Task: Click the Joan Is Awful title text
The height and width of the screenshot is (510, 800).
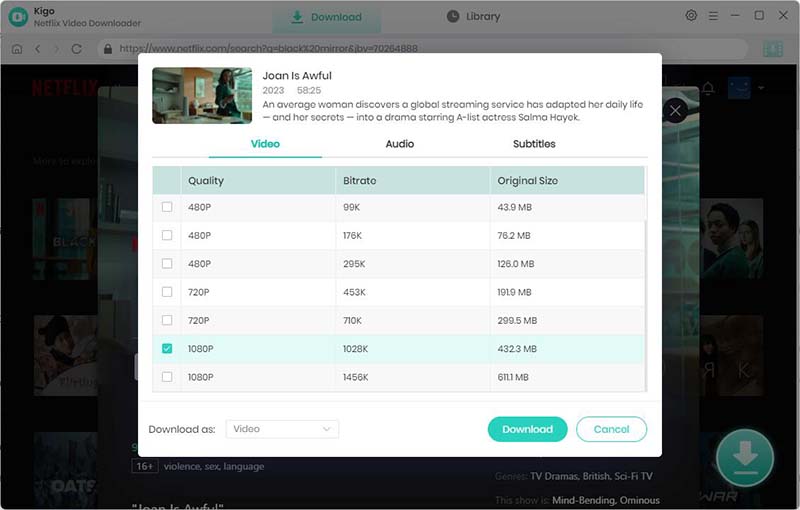Action: [297, 75]
